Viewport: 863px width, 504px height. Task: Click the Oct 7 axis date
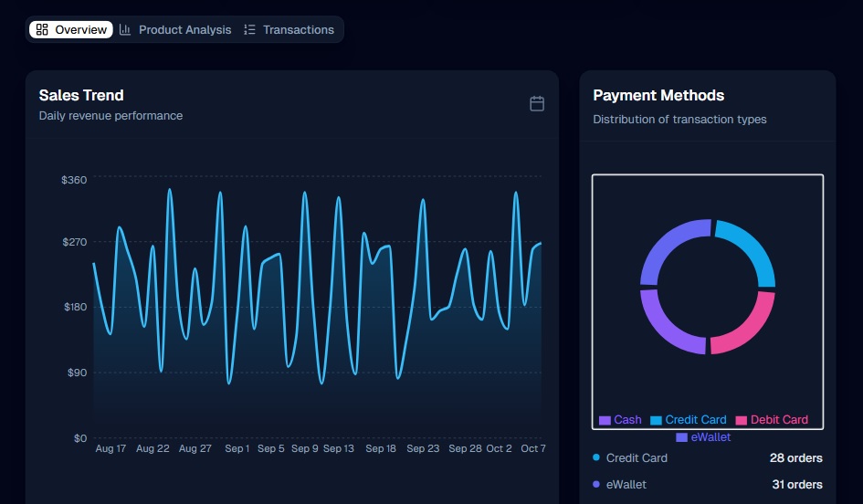(x=532, y=448)
